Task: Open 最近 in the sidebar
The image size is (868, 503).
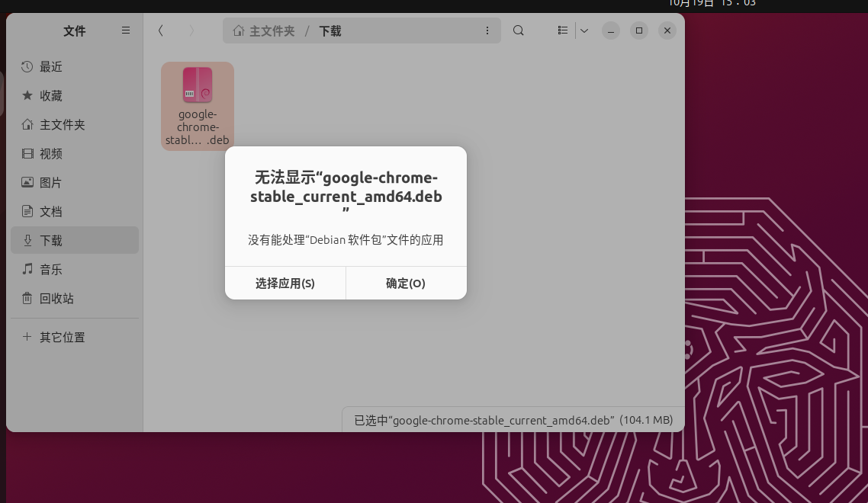Action: (x=75, y=67)
